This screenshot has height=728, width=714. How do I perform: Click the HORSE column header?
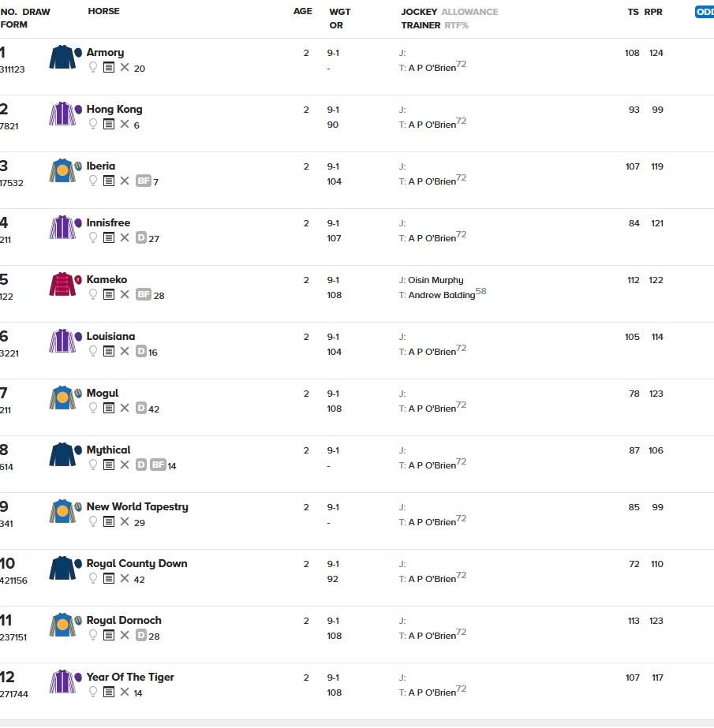point(104,12)
